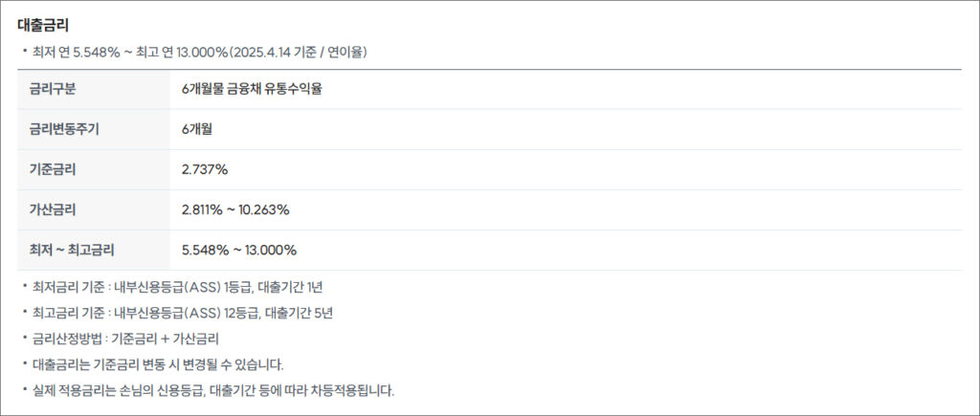Click the note beginning '실제 적용금리는 손님의 신용등급'
980x416 pixels.
(212, 390)
